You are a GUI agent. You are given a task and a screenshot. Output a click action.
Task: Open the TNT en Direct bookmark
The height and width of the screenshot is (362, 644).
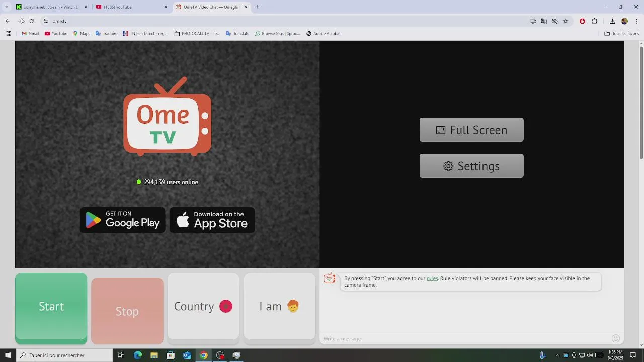point(145,34)
